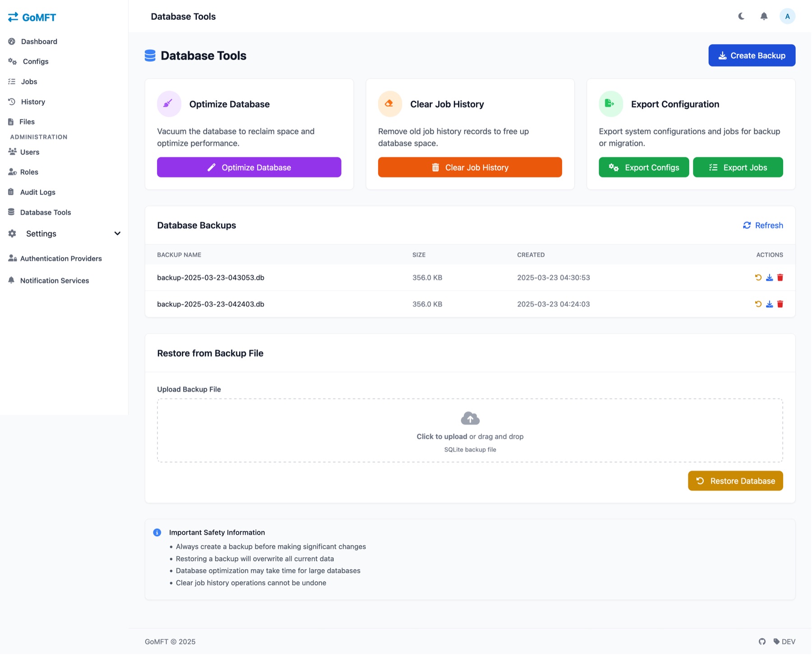
Task: Restore backup-2025-03-23-042403.db using its restore icon
Action: 758,304
